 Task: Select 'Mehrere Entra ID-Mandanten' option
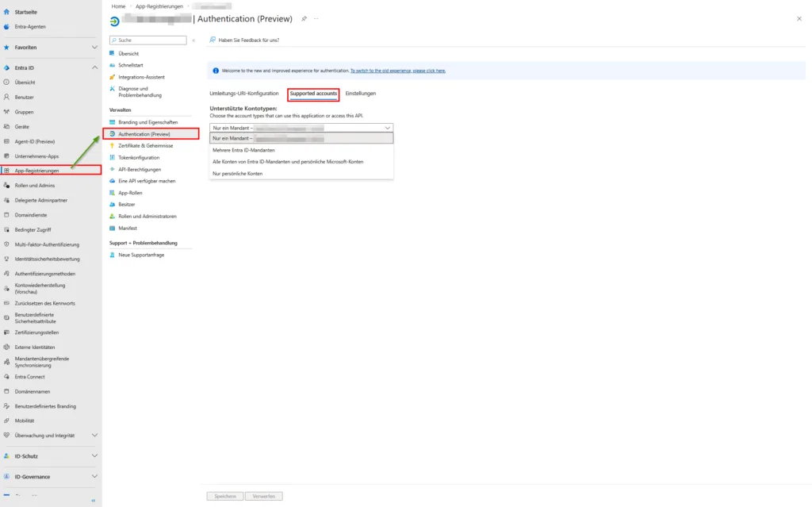click(243, 150)
